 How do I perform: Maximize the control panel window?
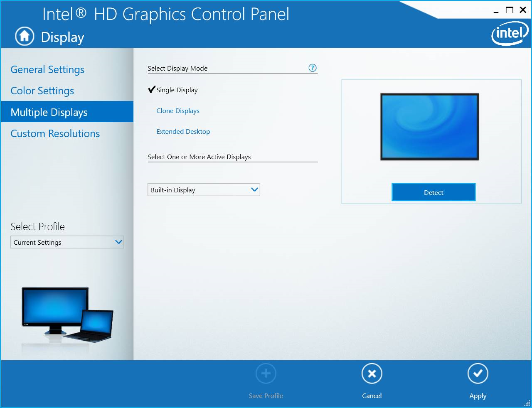pyautogui.click(x=510, y=10)
